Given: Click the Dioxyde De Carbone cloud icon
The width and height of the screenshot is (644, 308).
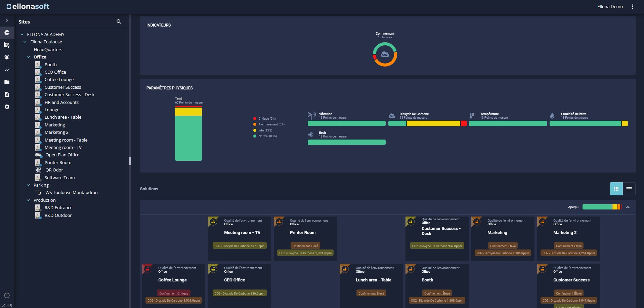Looking at the screenshot, I should click(392, 116).
